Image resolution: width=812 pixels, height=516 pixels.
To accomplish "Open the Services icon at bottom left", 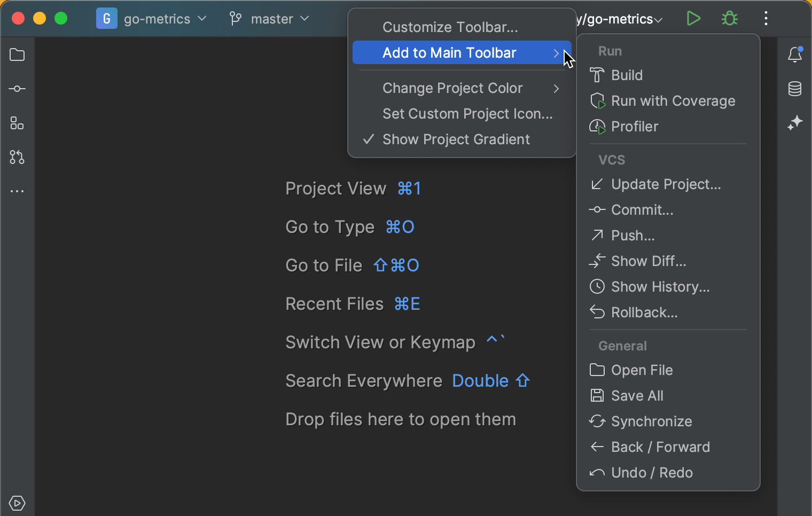I will [x=17, y=503].
